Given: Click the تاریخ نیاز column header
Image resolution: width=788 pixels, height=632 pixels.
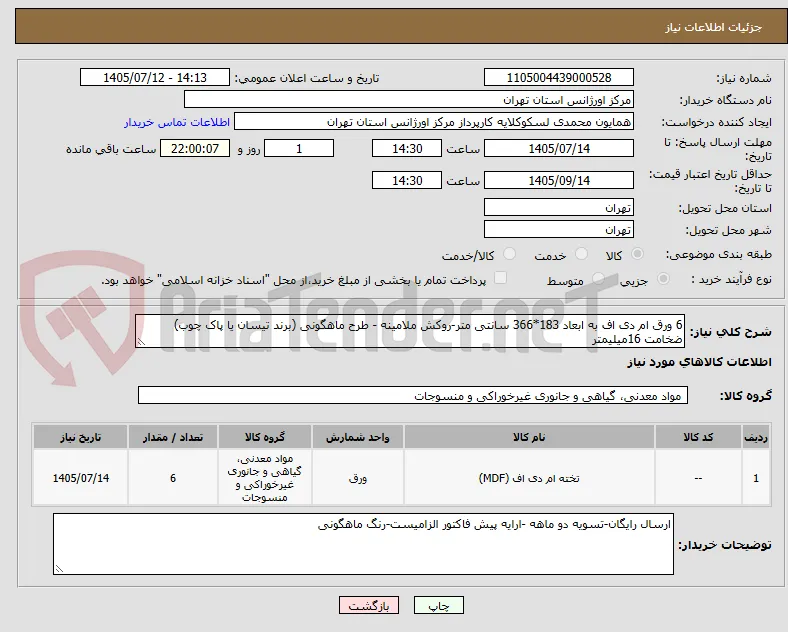Looking at the screenshot, I should (80, 437).
